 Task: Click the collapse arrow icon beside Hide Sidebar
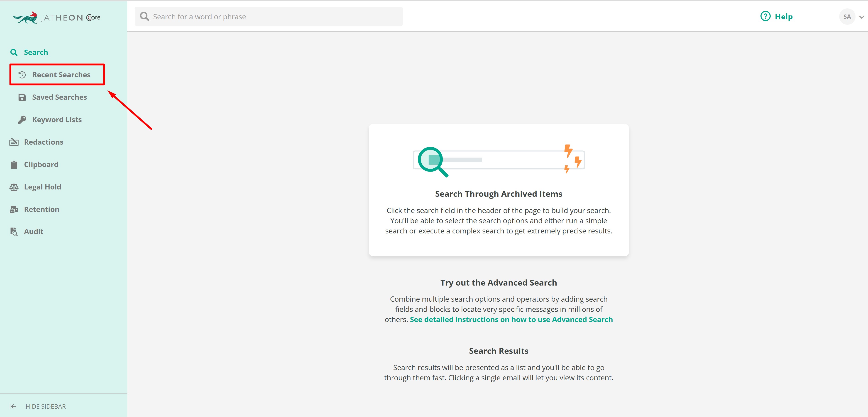tap(13, 406)
